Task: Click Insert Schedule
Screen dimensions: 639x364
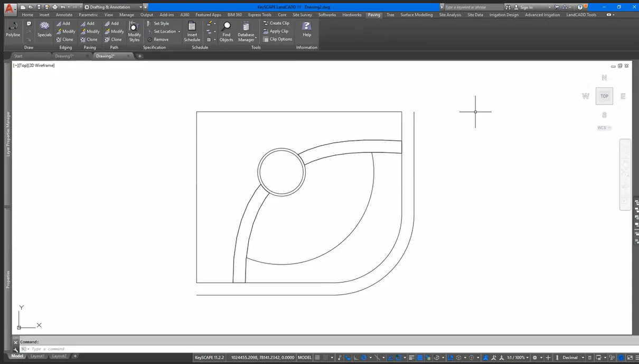Action: tap(192, 33)
